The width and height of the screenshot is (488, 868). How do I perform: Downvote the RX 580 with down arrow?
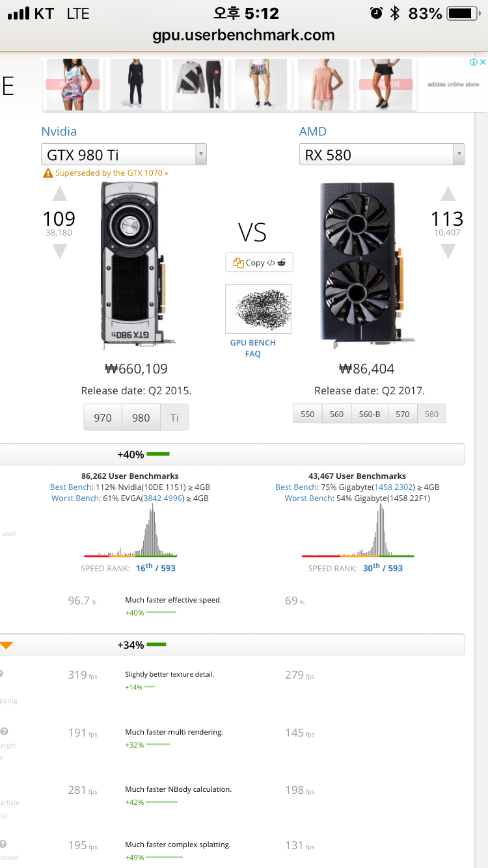448,251
